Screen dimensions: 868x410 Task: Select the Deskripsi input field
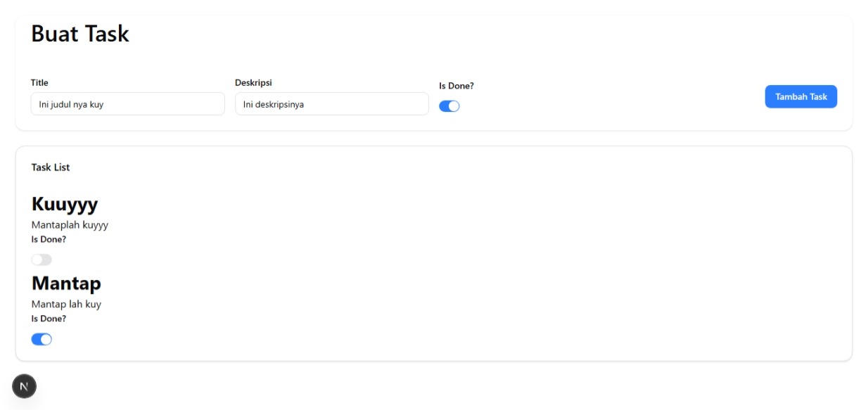pos(332,103)
